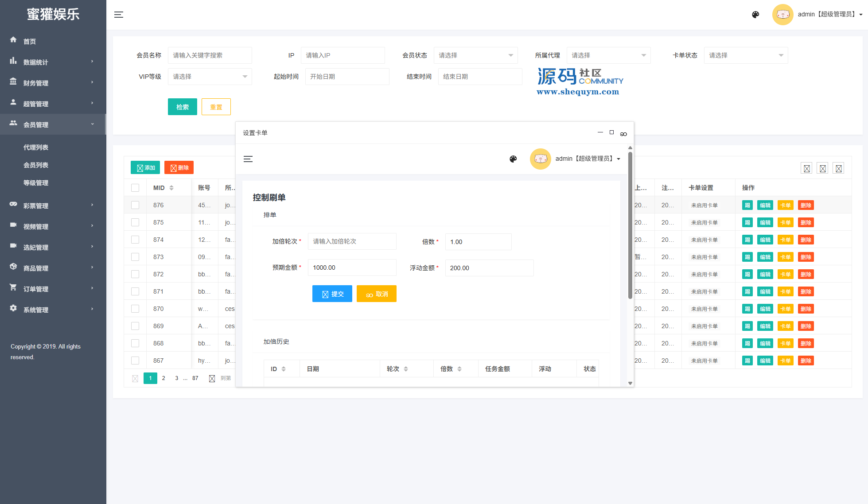Image resolution: width=868 pixels, height=504 pixels.
Task: Click the palette icon inside the dialog
Action: click(513, 159)
